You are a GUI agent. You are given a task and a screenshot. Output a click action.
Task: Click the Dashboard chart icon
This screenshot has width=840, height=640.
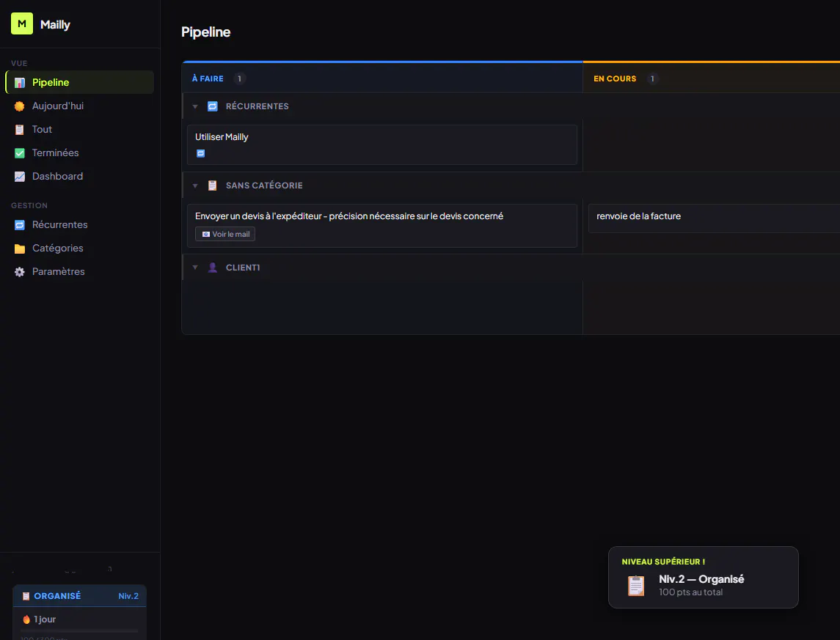20,177
